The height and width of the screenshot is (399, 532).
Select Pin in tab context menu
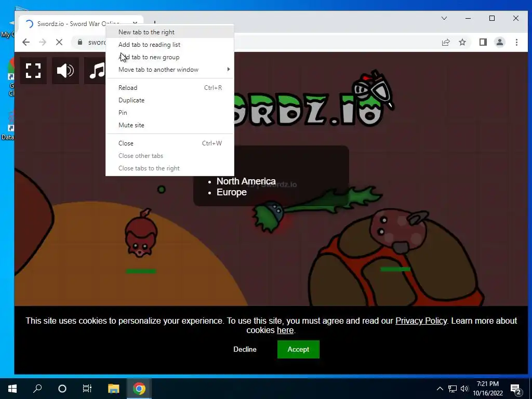170,113
